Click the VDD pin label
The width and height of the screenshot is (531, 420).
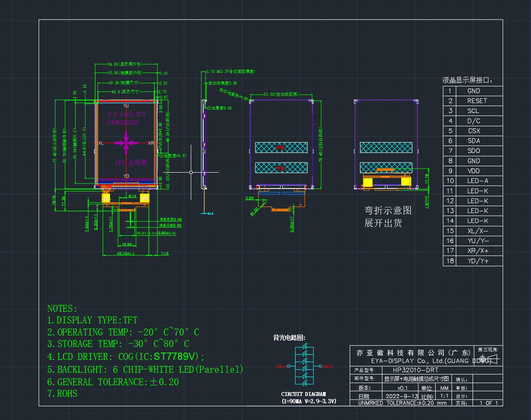point(474,171)
